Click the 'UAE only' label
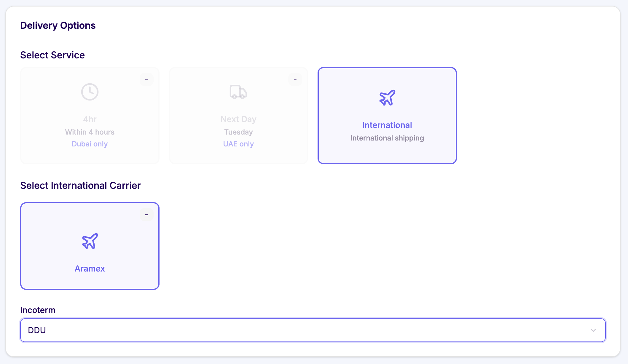Viewport: 628px width, 364px height. tap(238, 144)
